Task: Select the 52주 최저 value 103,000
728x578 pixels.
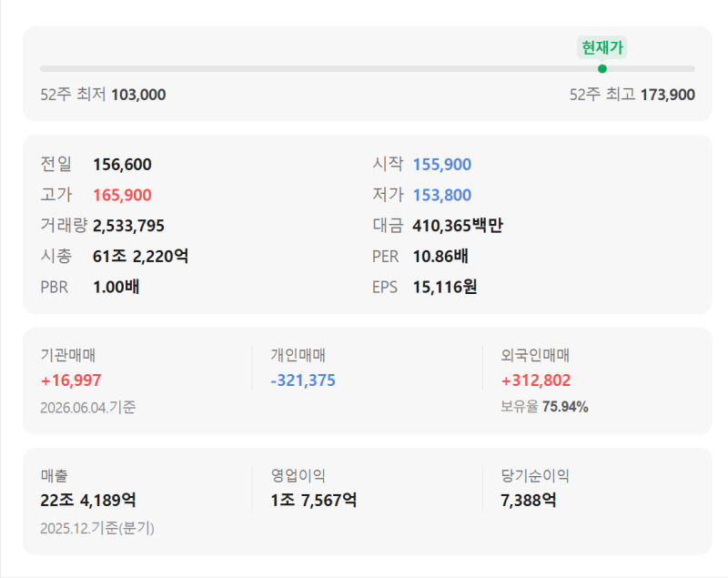Action: tap(138, 95)
